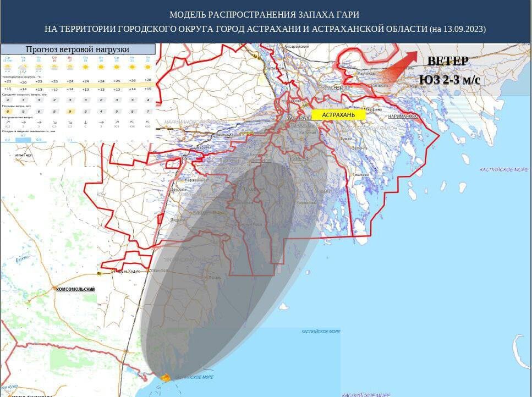This screenshot has width=532, height=397.
Task: Click the ВЕТЕР heading text
Action: point(448,61)
